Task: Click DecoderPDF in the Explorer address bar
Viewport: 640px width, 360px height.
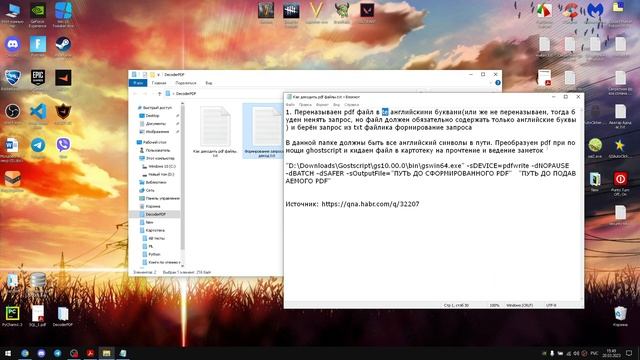Action: click(x=186, y=94)
